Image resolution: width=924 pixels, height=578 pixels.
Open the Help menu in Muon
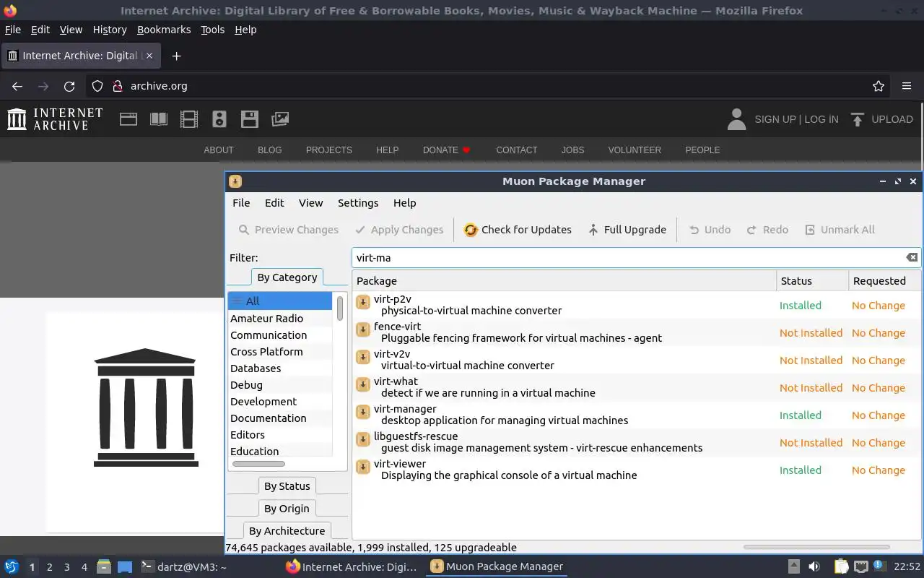[404, 203]
